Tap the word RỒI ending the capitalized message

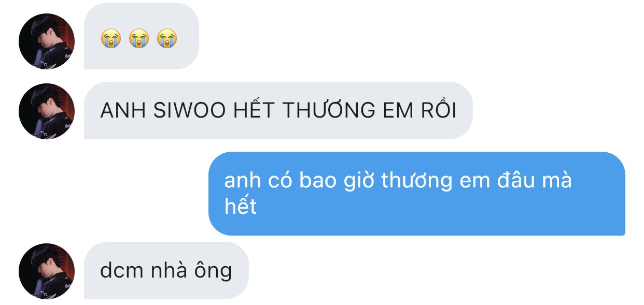pos(440,111)
